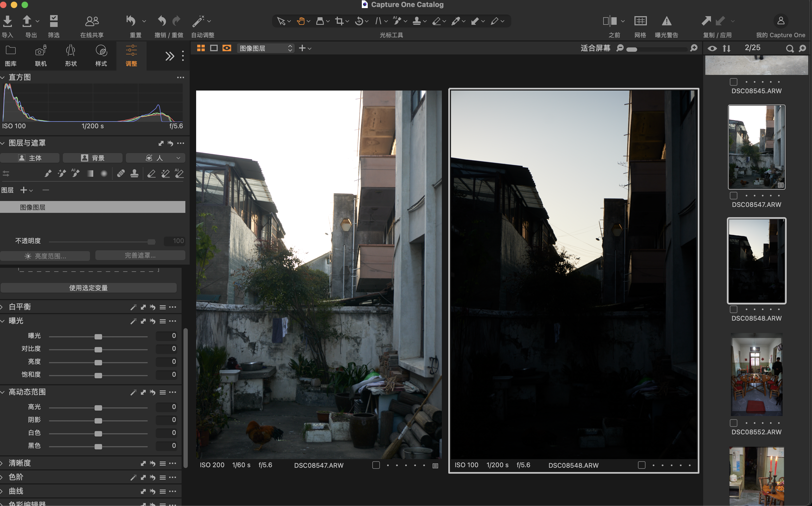The image size is (812, 506).
Task: Select the Pan hand tool
Action: point(300,21)
